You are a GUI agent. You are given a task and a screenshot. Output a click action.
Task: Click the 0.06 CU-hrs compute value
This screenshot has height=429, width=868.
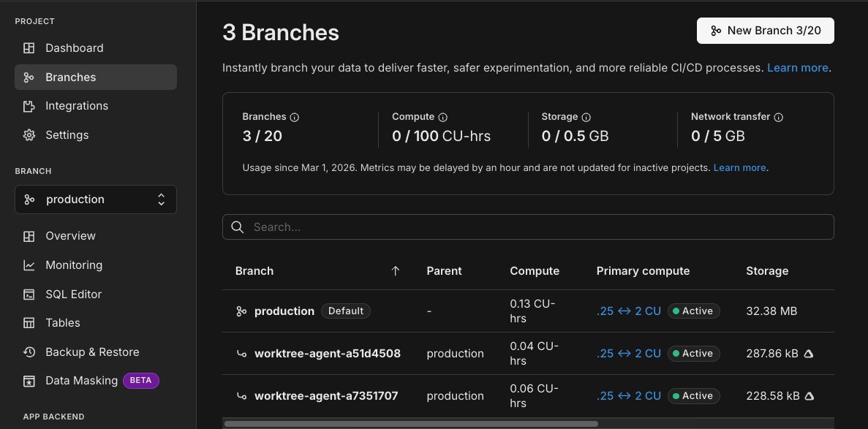pyautogui.click(x=534, y=396)
